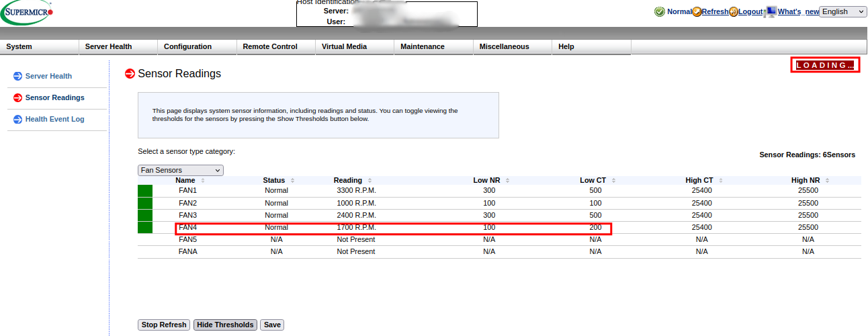Click the What's new monitor icon
868x336 pixels.
771,11
